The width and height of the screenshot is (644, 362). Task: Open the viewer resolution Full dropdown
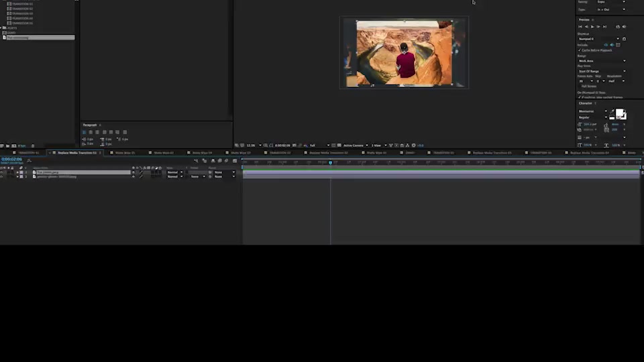click(319, 145)
